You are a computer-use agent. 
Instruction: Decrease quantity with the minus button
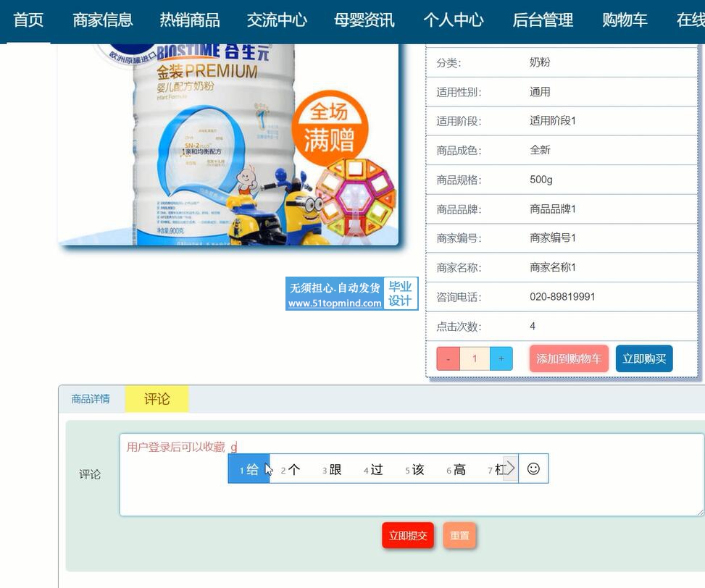coord(448,358)
